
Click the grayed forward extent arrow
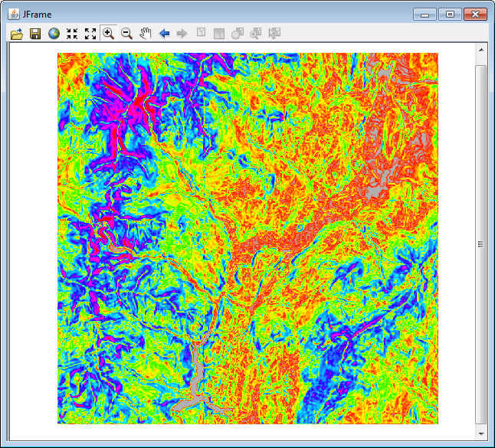click(182, 34)
